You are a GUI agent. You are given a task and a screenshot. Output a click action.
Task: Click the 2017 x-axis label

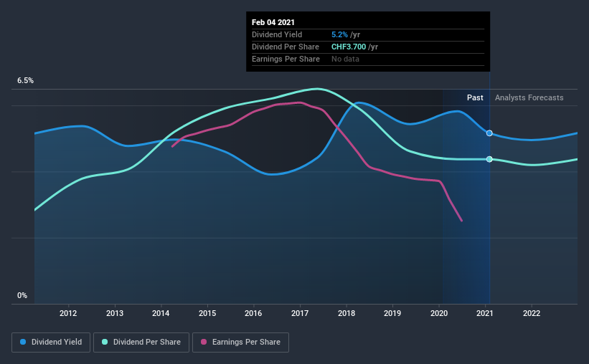(x=300, y=313)
